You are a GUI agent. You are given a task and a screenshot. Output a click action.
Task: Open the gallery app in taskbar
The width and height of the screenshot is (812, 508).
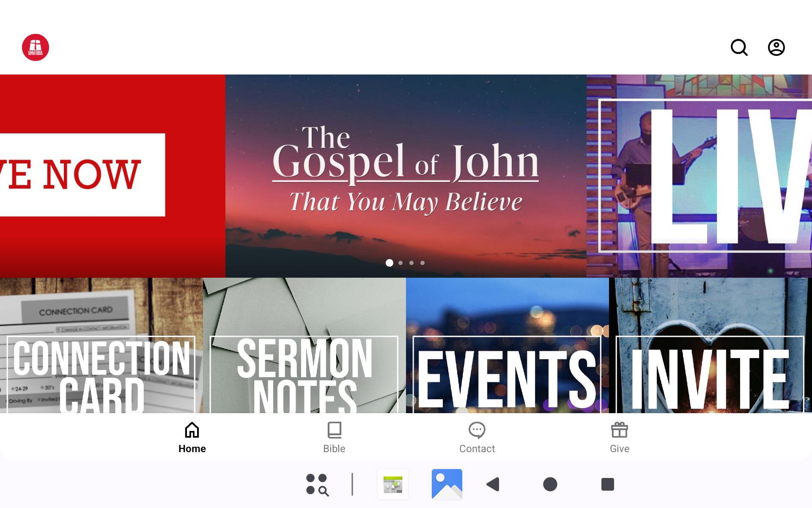(447, 484)
